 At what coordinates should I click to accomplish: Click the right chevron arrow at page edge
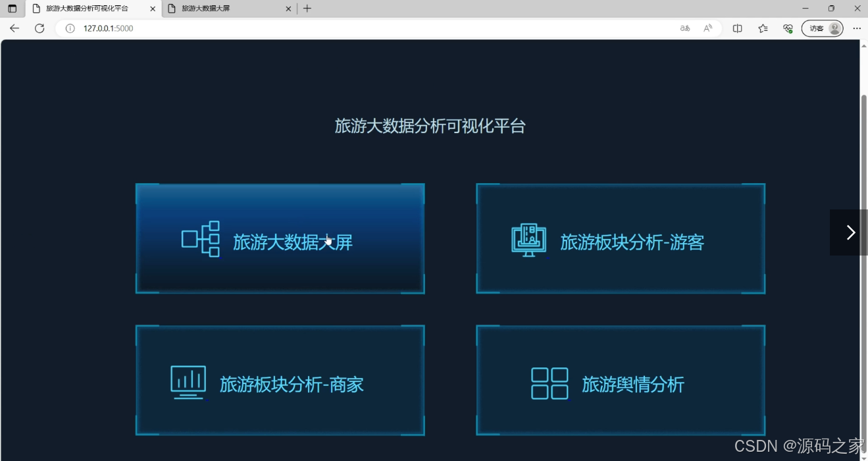point(850,232)
